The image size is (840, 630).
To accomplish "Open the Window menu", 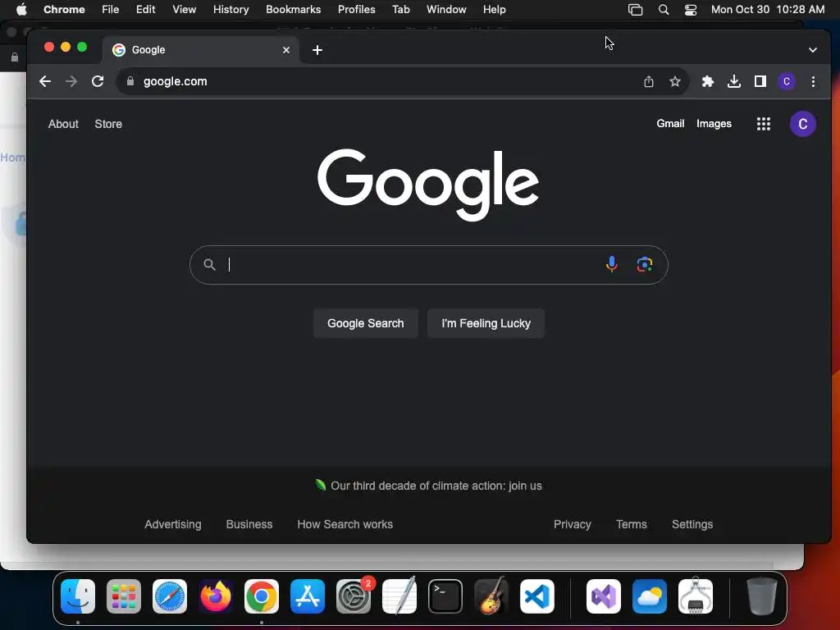I will tap(446, 9).
